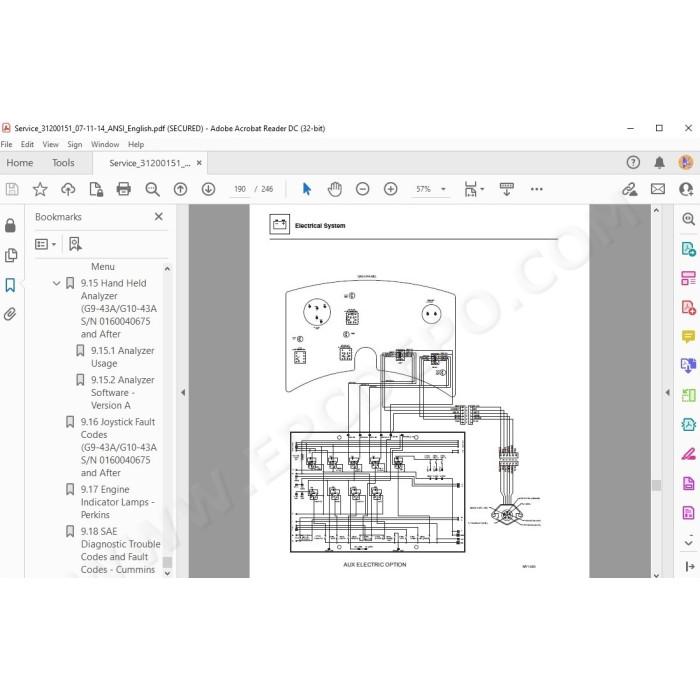Click the bookmarks list scrollbar down arrow
Image resolution: width=700 pixels, height=700 pixels.
click(167, 573)
